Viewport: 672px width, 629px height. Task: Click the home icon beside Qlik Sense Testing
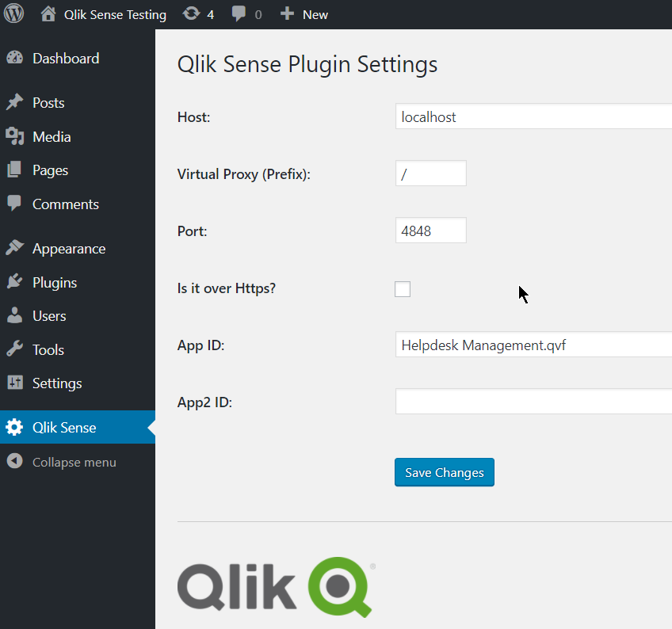tap(48, 14)
